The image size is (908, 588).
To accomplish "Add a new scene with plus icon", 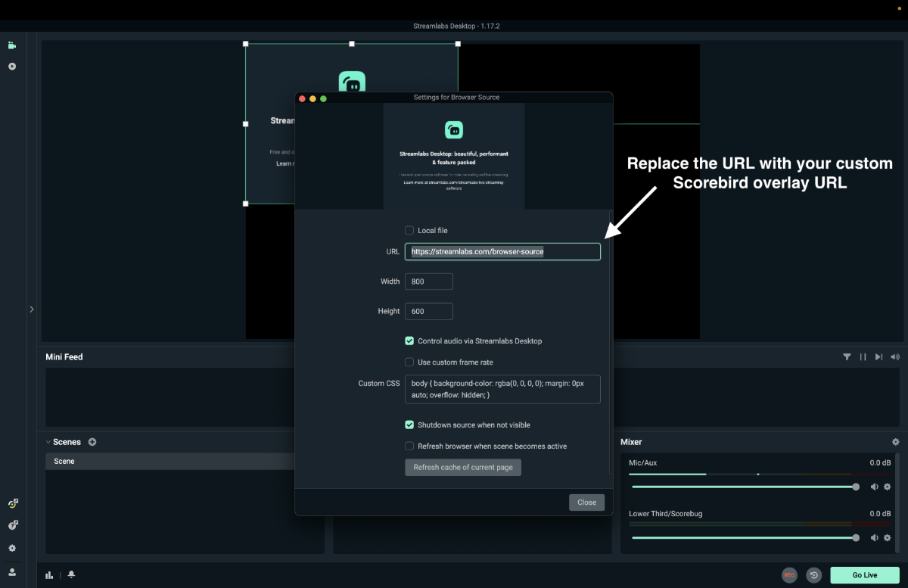I will [x=92, y=442].
